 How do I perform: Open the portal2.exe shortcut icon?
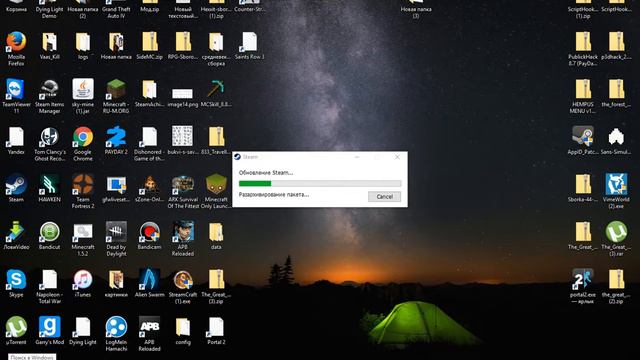tap(582, 280)
